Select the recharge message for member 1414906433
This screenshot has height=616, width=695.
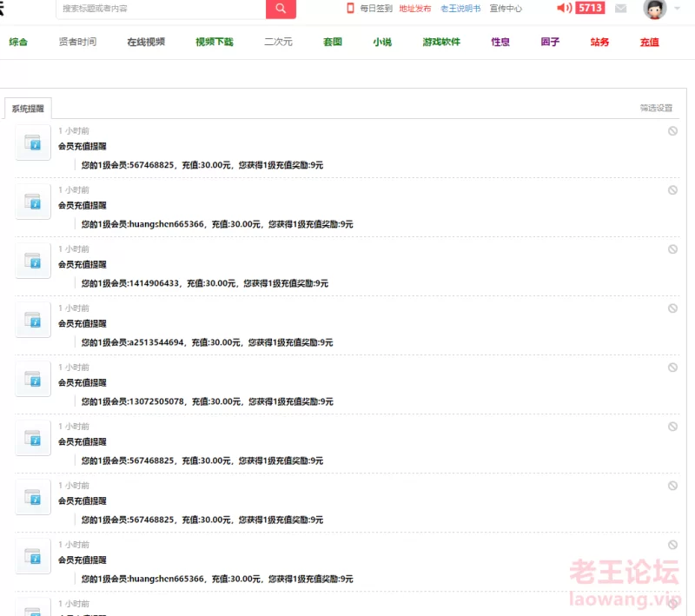(205, 283)
